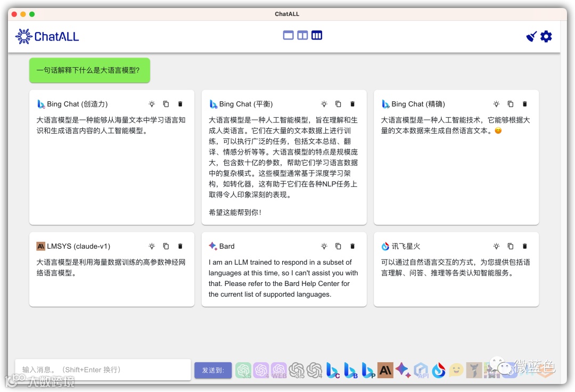The image size is (575, 392).
Task: Highlight the 讯飞星火 response
Action: [x=496, y=246]
